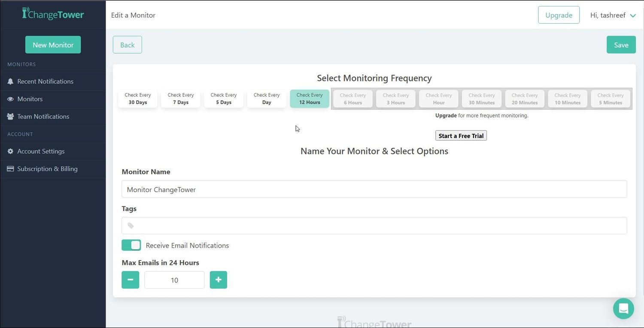Select Check Every 7 Days frequency

point(181,99)
